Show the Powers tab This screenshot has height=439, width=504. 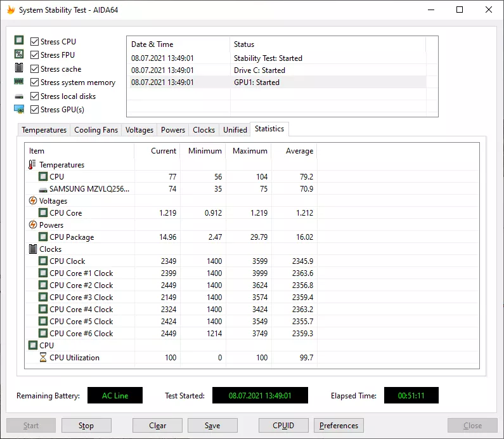pos(173,130)
